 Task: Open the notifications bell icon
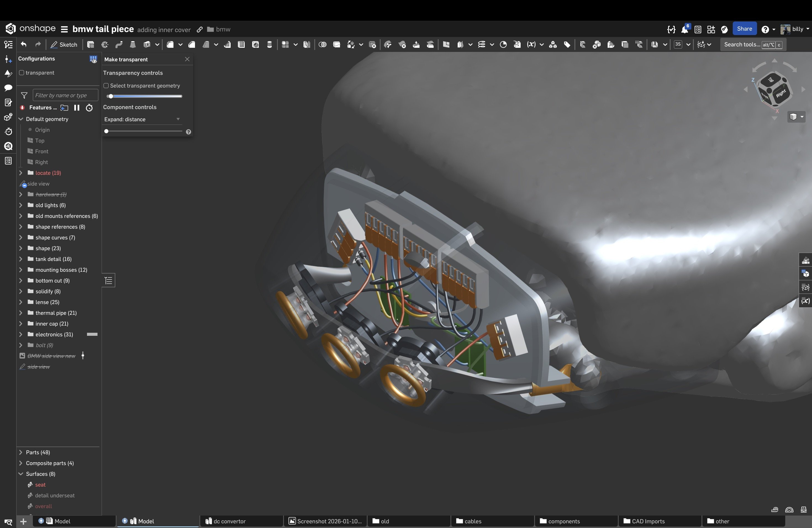pyautogui.click(x=684, y=30)
